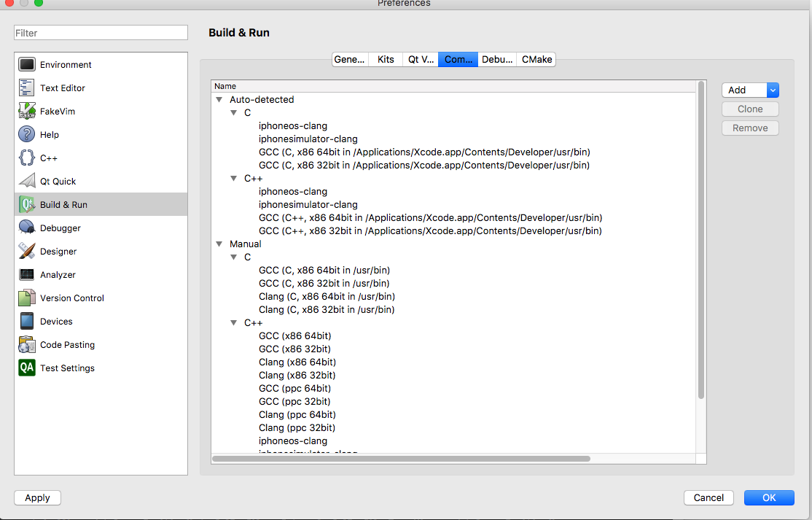Screen dimensions: 812x520
Task: Open the Designer brush icon
Action: [27, 252]
